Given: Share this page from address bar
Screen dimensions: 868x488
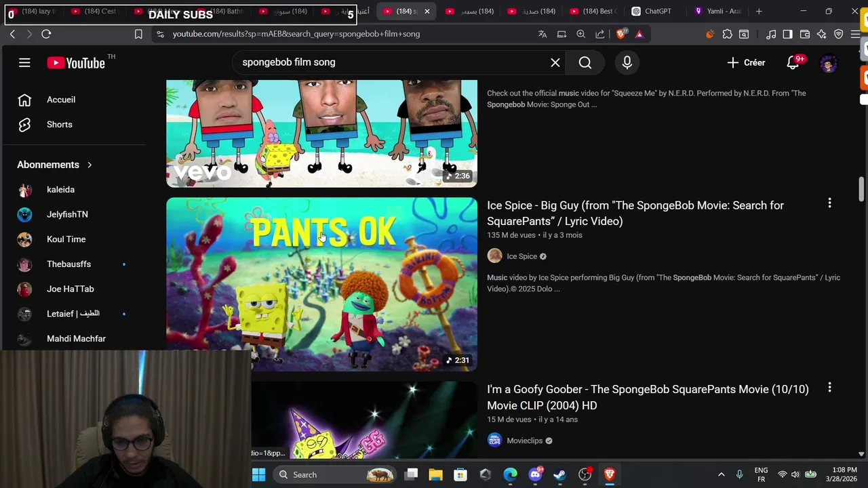Looking at the screenshot, I should (600, 34).
